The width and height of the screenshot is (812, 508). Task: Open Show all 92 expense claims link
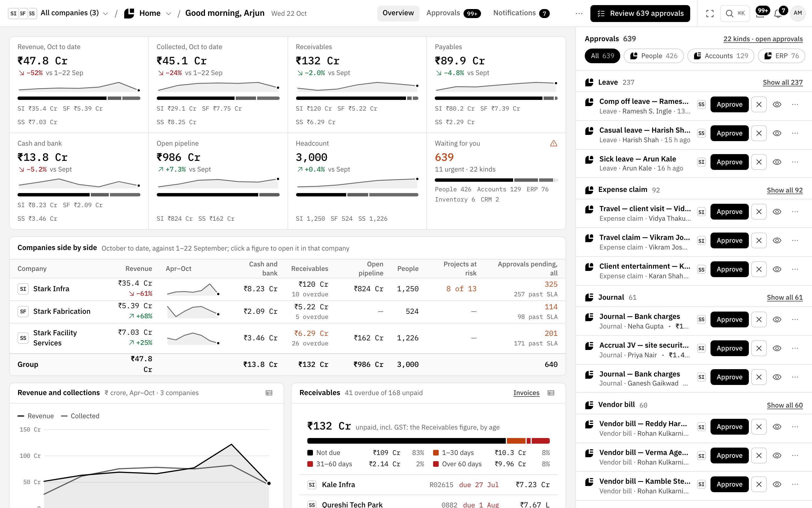point(784,190)
